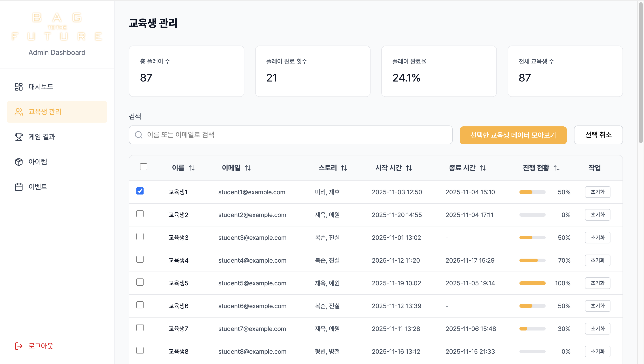The height and width of the screenshot is (364, 644).
Task: Open 게임 결과 via the trophy icon
Action: point(19,137)
